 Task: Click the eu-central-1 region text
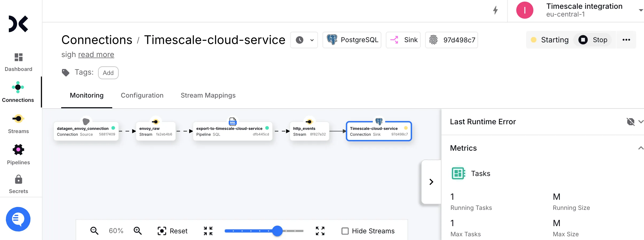pos(565,14)
